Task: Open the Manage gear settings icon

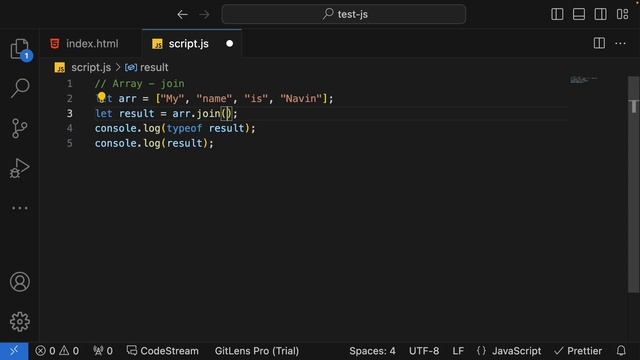Action: click(20, 322)
